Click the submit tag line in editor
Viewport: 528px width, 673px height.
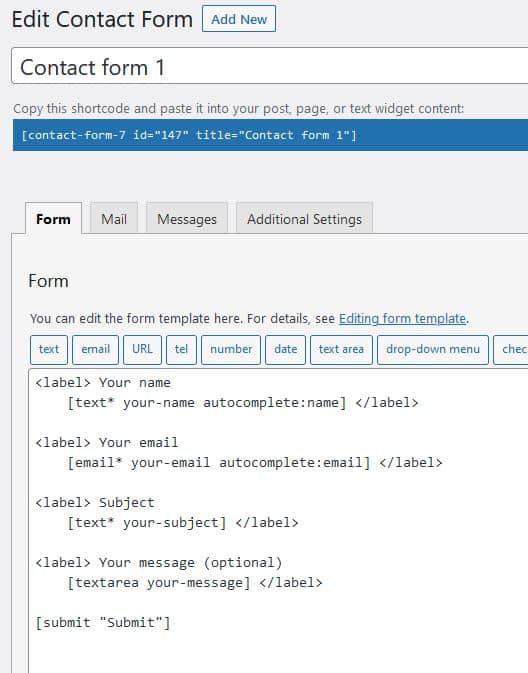pyautogui.click(x=103, y=622)
